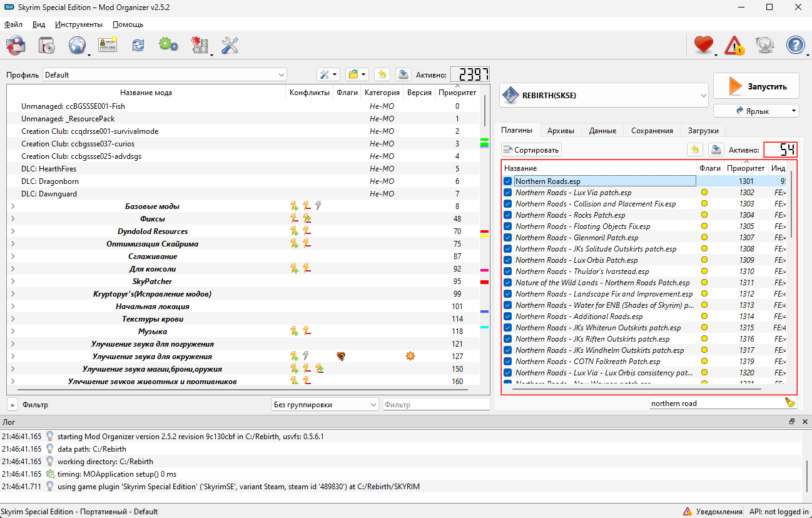Sort mods by Конфликты column header
Screen dimensions: 812x518
pos(309,93)
